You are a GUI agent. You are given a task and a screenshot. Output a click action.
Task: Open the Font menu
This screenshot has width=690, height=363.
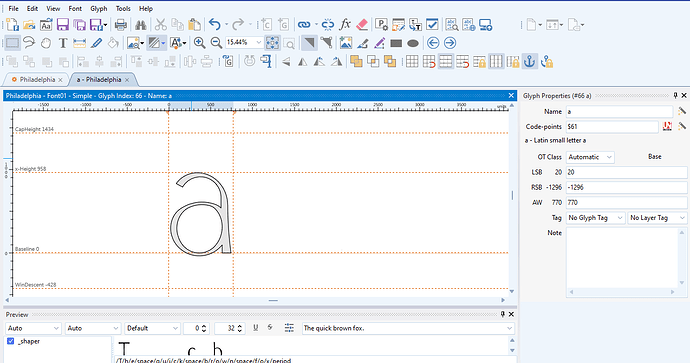click(x=75, y=8)
